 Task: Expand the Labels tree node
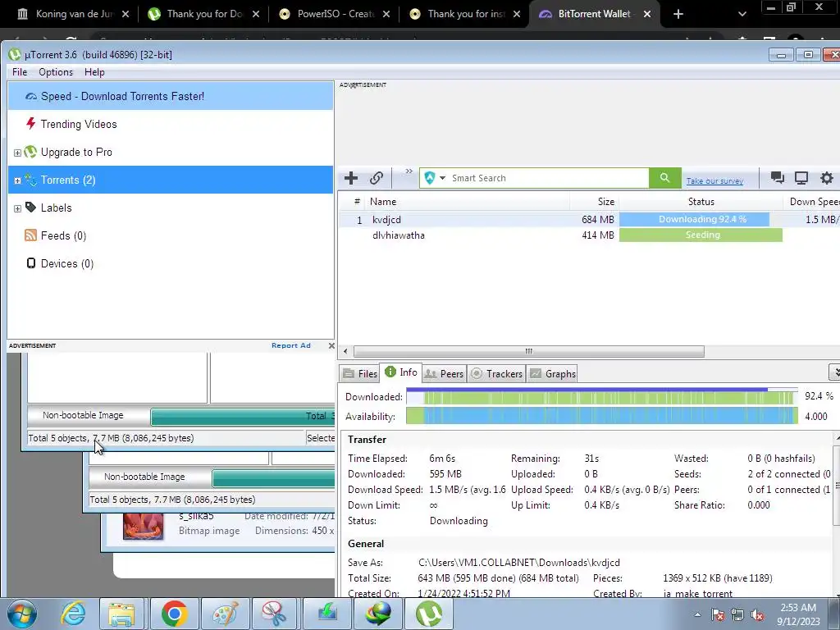pos(17,208)
